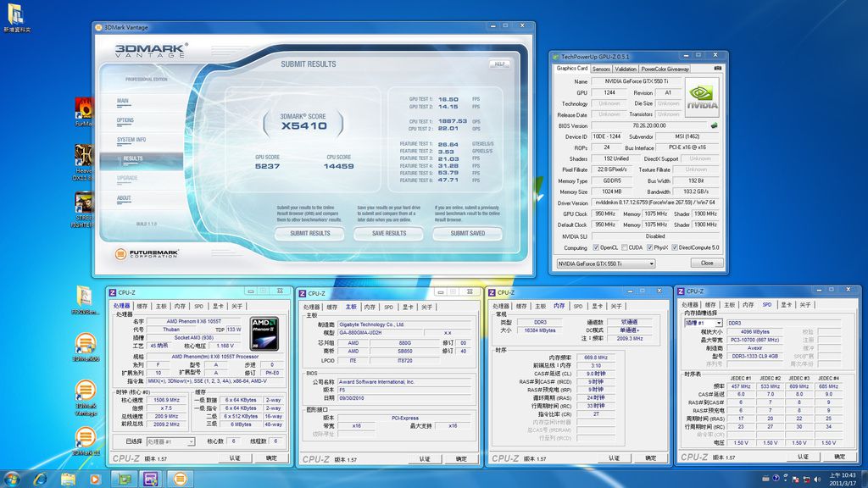Open the 显卡 tab in the mainboard CPU-Z window
The height and width of the screenshot is (488, 868).
(x=408, y=307)
